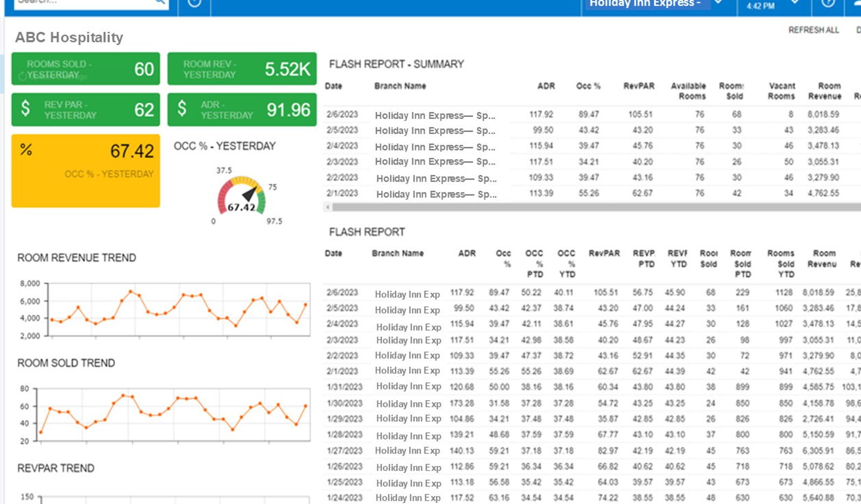Select the 2/2/2023 row in summary table
This screenshot has width=861, height=504.
592,178
